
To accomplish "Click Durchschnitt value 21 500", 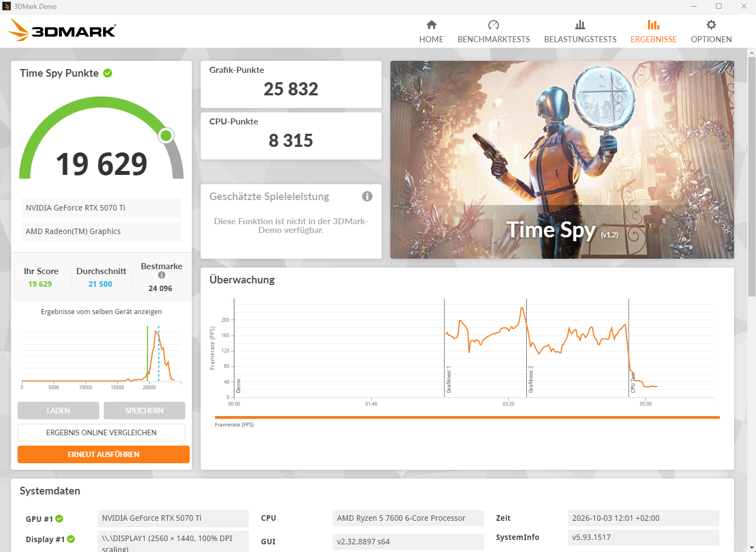I will coord(100,284).
